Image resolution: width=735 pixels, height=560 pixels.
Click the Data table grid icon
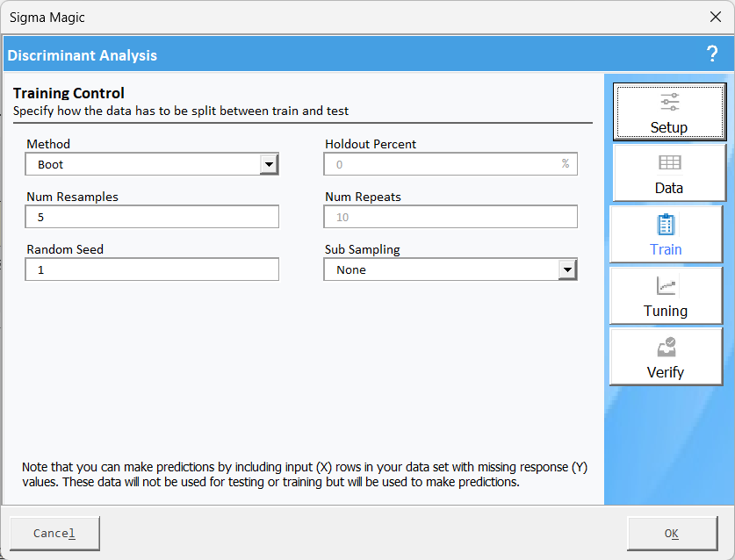click(669, 163)
